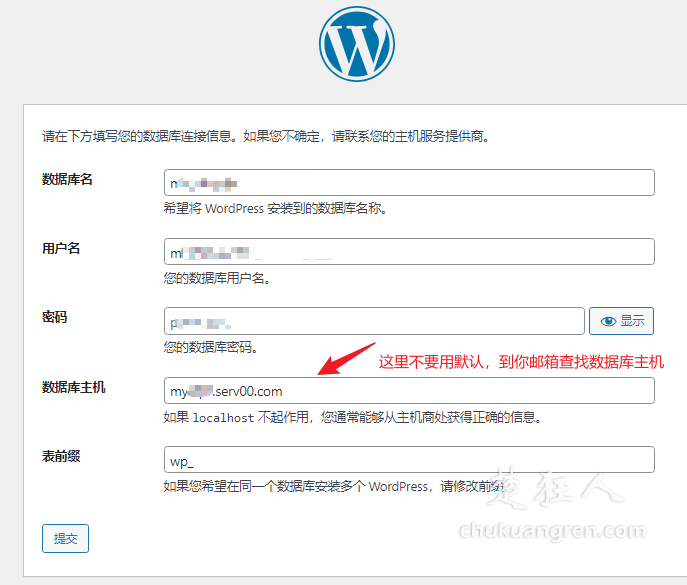Click the 表前缀 field containing wp_
This screenshot has width=687, height=585.
click(409, 460)
